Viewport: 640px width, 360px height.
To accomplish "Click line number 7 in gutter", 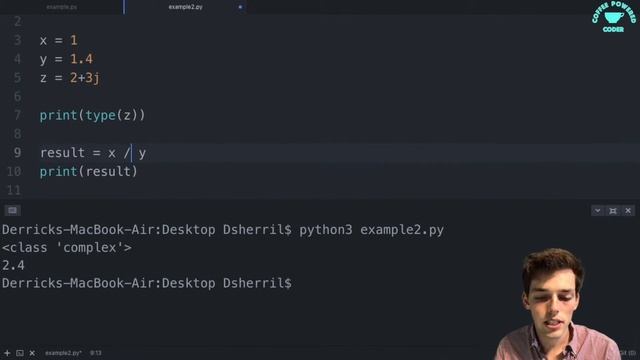I will [x=17, y=115].
